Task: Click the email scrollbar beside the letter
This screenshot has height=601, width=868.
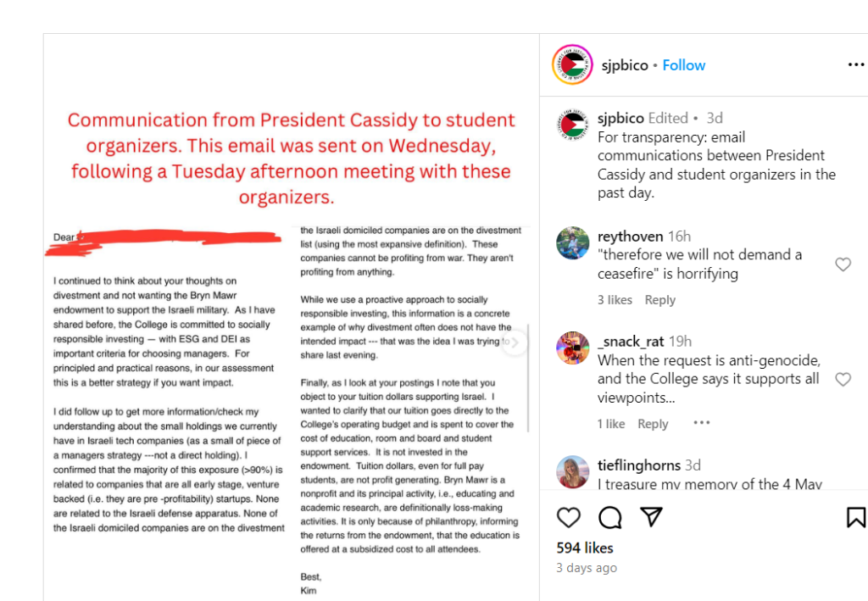Action: coord(528,378)
